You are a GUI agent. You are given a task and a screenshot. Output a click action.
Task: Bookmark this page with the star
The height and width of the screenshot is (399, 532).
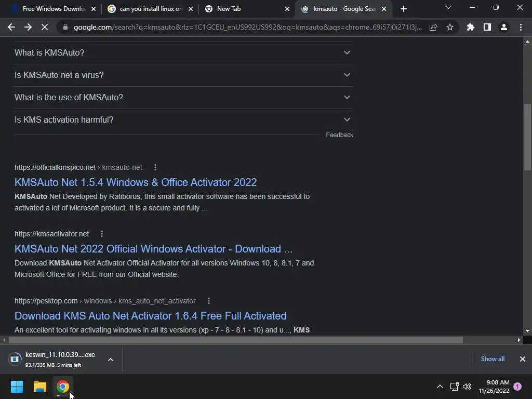(450, 27)
